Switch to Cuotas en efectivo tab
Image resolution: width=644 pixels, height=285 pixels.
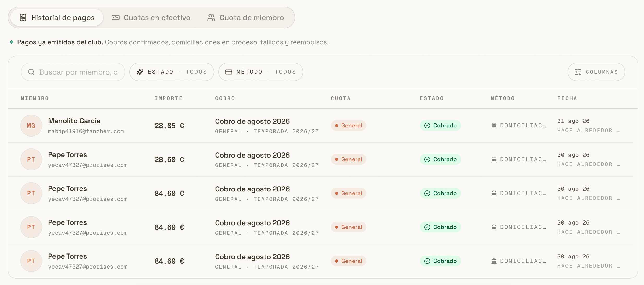coord(151,17)
